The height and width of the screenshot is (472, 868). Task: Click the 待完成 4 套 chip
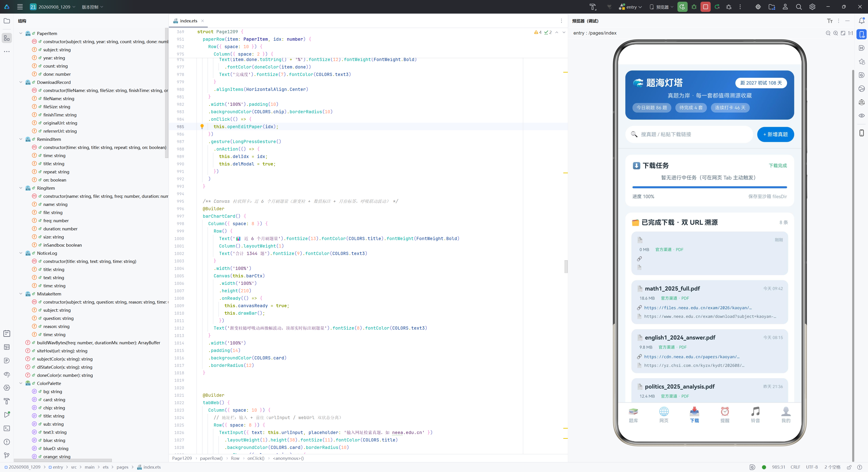pos(691,108)
